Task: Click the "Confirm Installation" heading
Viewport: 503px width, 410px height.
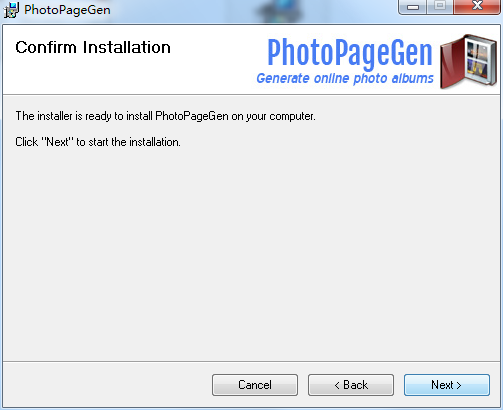Action: click(93, 47)
